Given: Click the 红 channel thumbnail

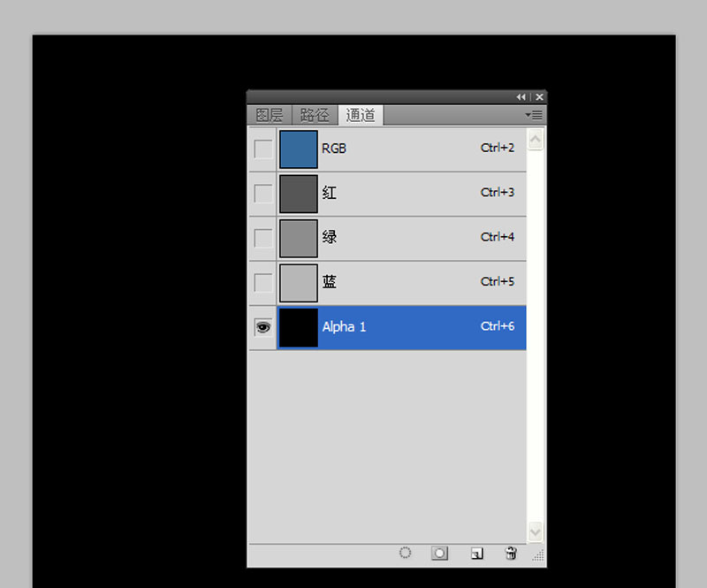Looking at the screenshot, I should (299, 194).
